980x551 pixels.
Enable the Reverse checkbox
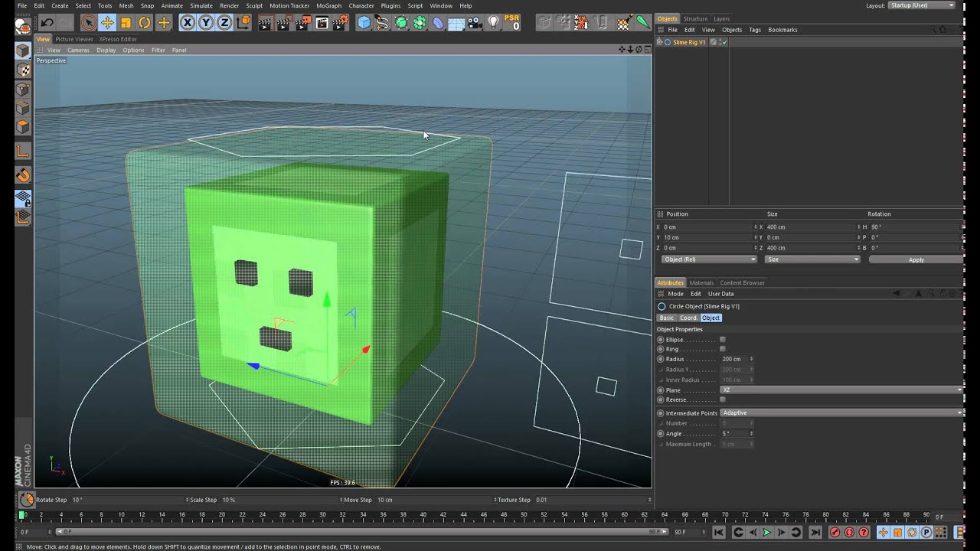pos(723,399)
